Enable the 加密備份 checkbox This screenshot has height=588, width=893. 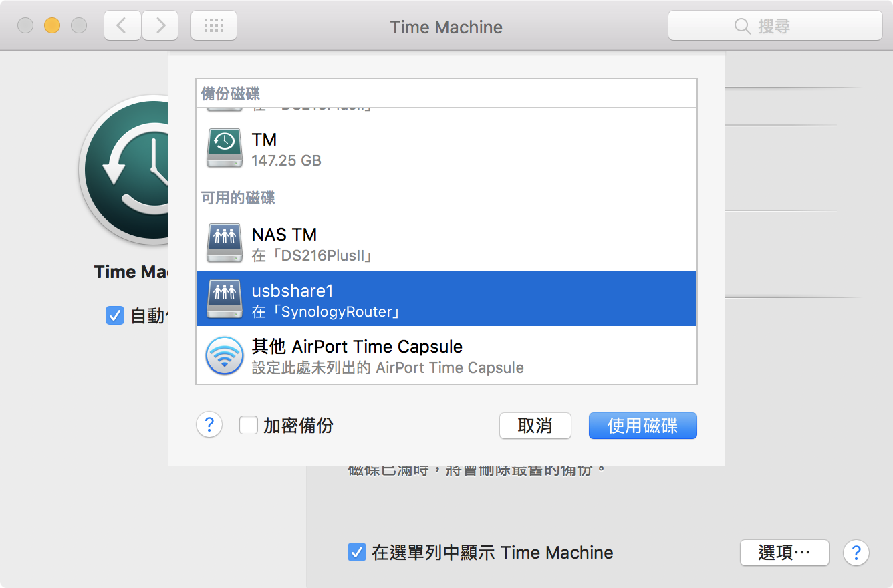coord(249,426)
